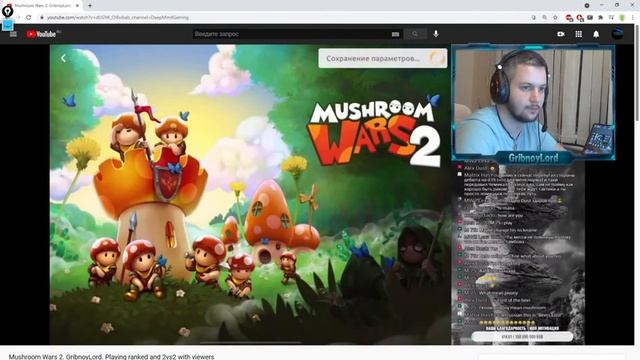Click the search magnifier button

(x=415, y=34)
